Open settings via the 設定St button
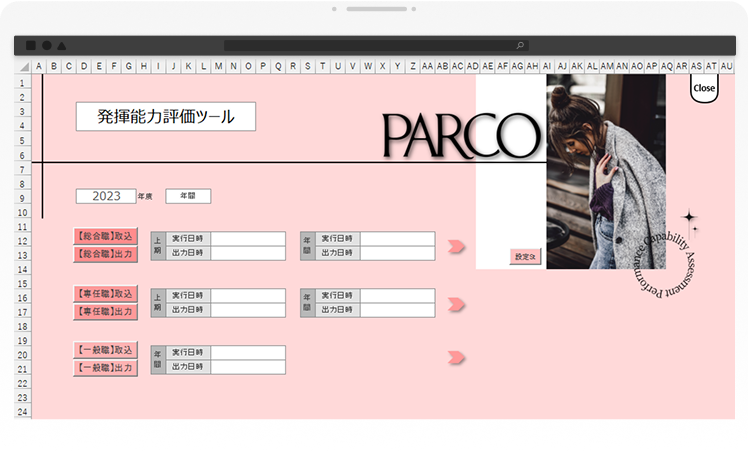 (x=525, y=257)
